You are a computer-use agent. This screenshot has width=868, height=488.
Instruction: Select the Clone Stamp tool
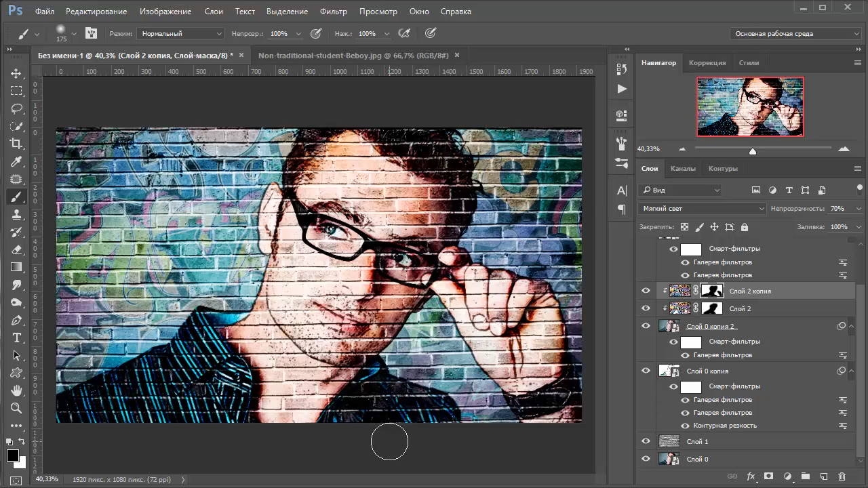(16, 214)
